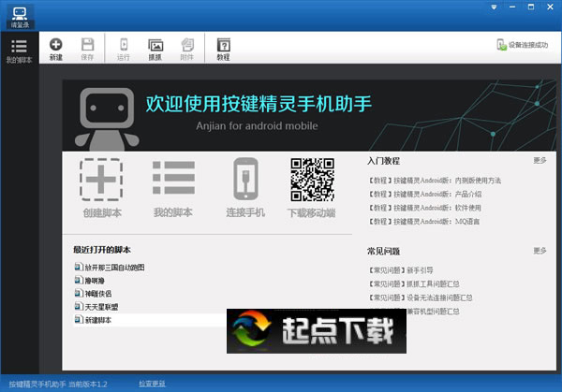Image resolution: width=562 pixels, height=392 pixels.
Task: Click the 当前版本1.2 status bar text
Action: tap(88, 385)
